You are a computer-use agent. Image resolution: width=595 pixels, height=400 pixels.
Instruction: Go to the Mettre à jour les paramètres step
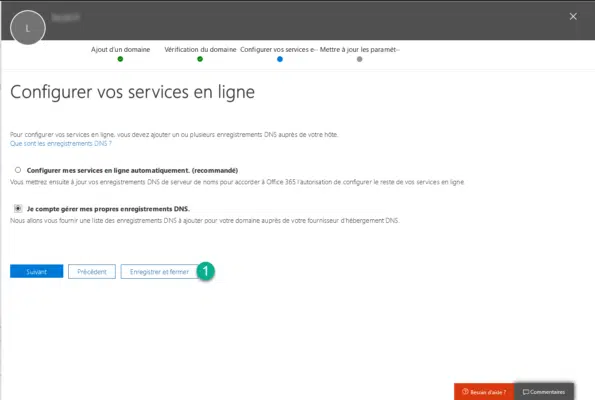pos(359,49)
